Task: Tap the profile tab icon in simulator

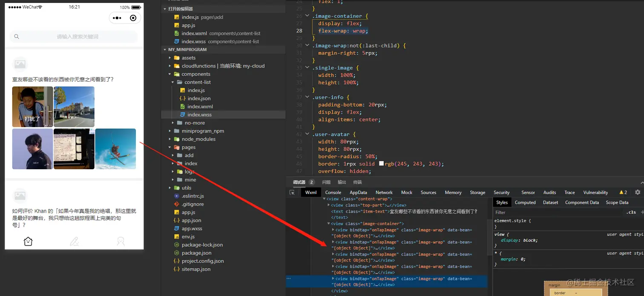Action: (x=121, y=241)
